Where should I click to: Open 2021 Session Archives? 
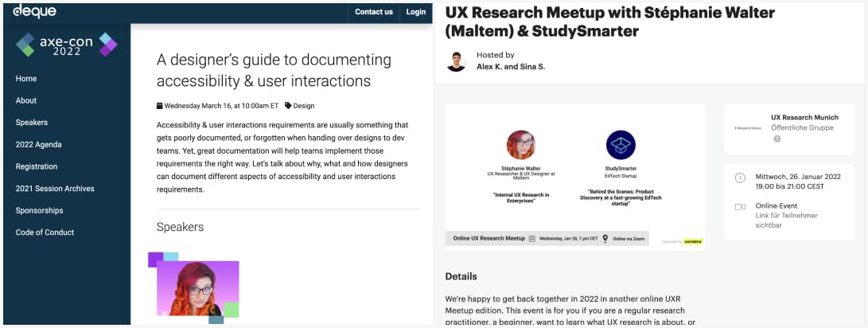[x=55, y=189]
